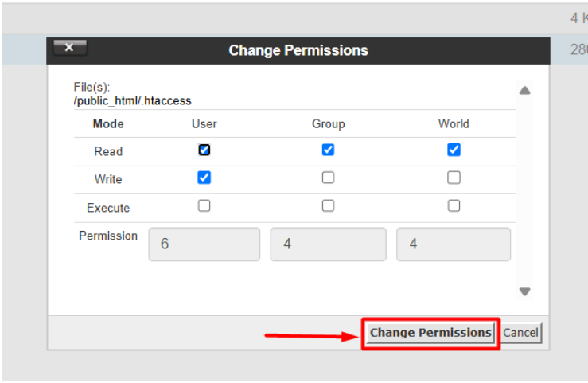Image resolution: width=588 pixels, height=383 pixels.
Task: Uncheck the User Write permission
Action: click(x=204, y=178)
